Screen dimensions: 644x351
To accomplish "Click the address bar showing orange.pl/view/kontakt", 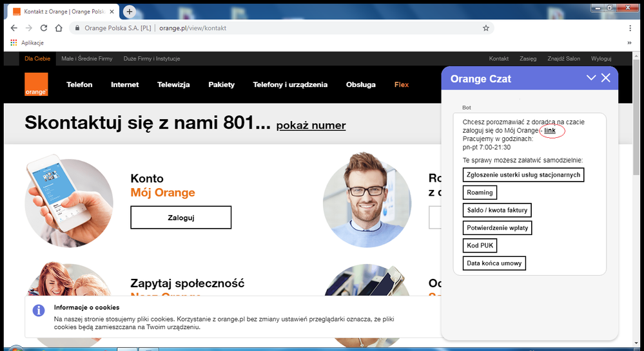I will click(282, 28).
